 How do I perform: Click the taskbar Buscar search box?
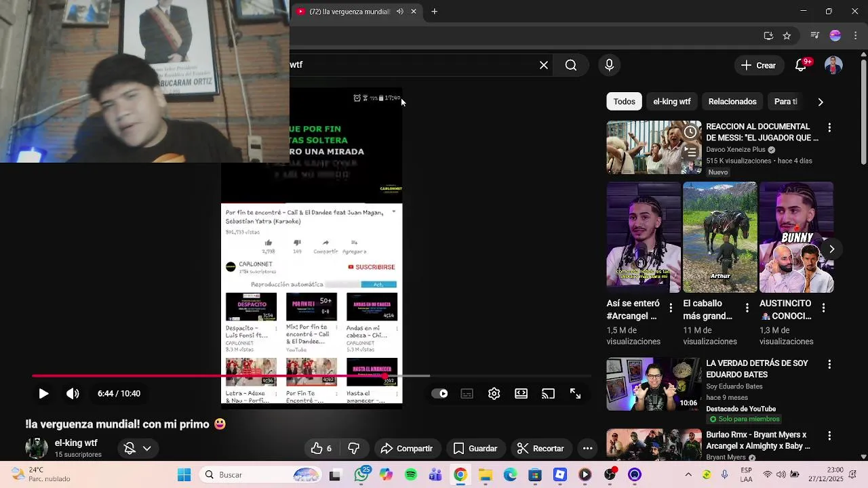262,475
